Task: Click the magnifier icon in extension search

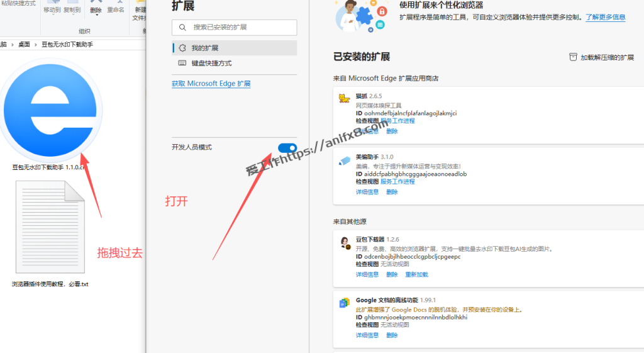Action: click(x=182, y=28)
